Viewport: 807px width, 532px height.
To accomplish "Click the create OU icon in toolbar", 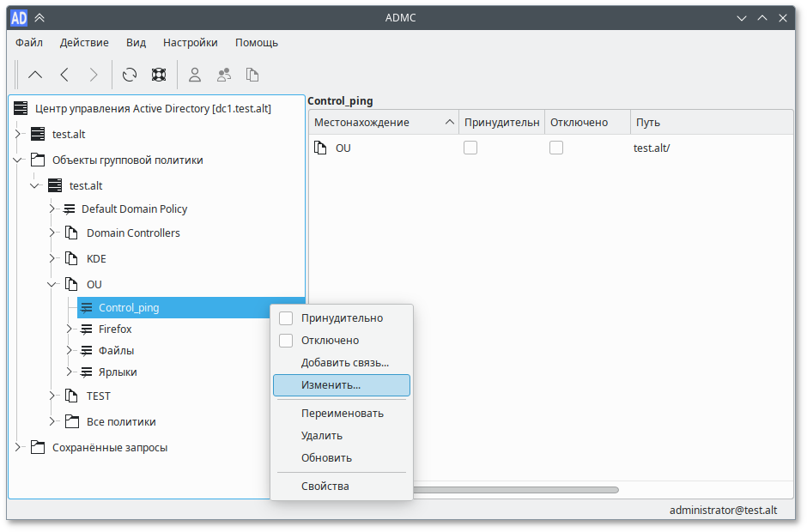I will pyautogui.click(x=252, y=75).
